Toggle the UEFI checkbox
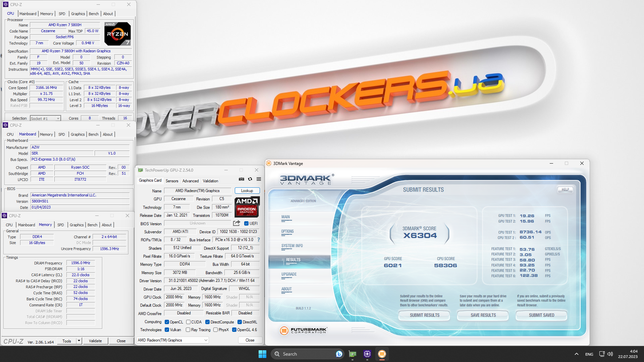Image resolution: width=644 pixels, height=362 pixels. (246, 223)
